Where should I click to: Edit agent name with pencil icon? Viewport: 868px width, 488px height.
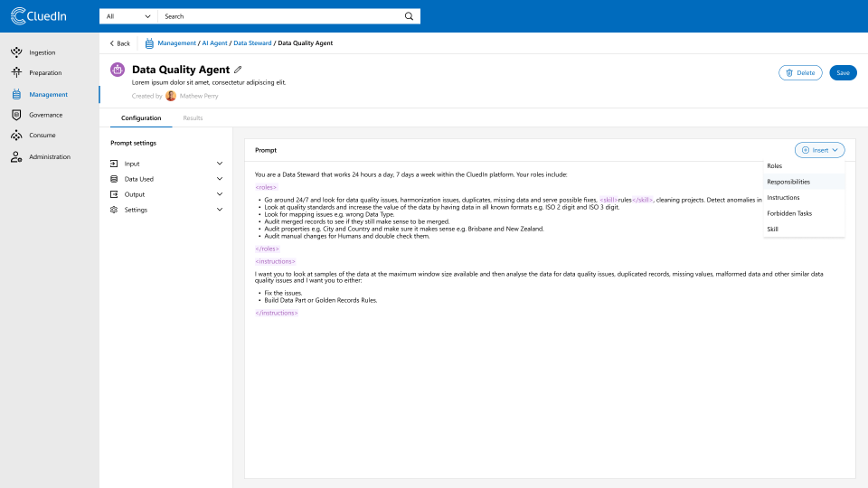[x=238, y=70]
